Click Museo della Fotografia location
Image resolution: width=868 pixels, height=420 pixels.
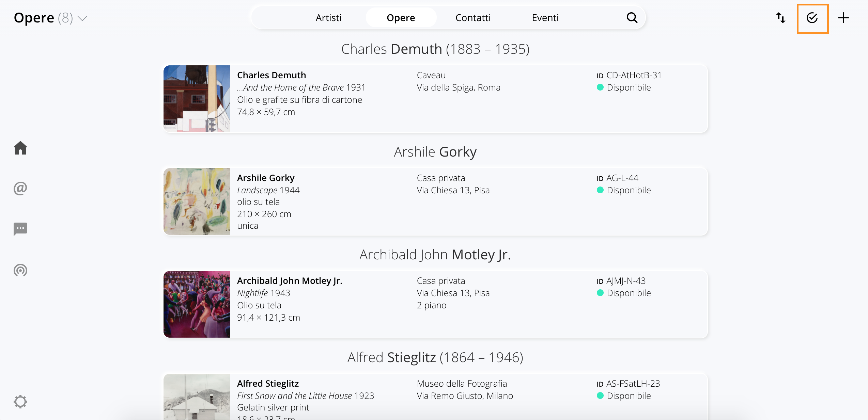point(462,384)
